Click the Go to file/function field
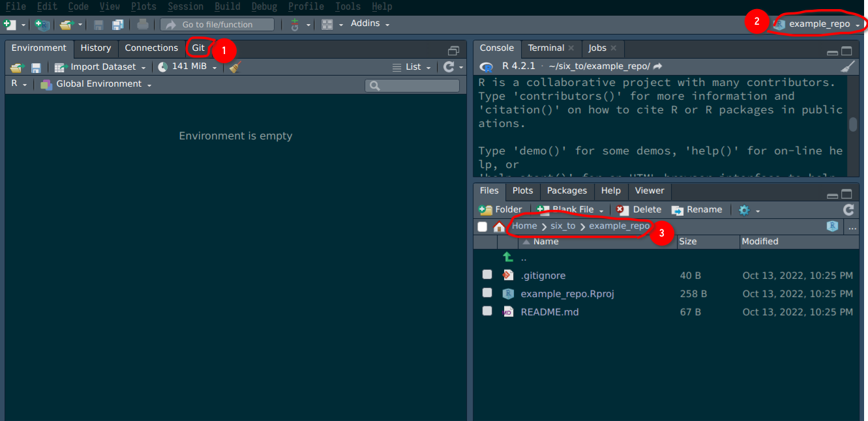The image size is (868, 421). point(217,25)
